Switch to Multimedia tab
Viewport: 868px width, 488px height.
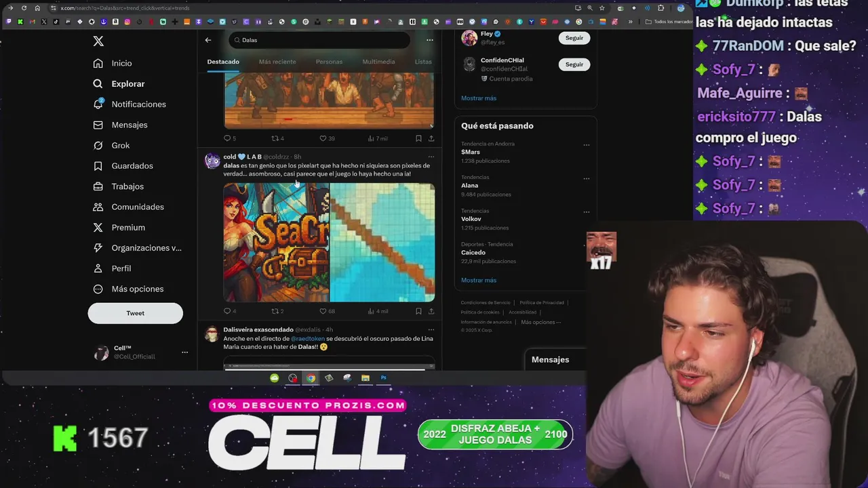[378, 62]
